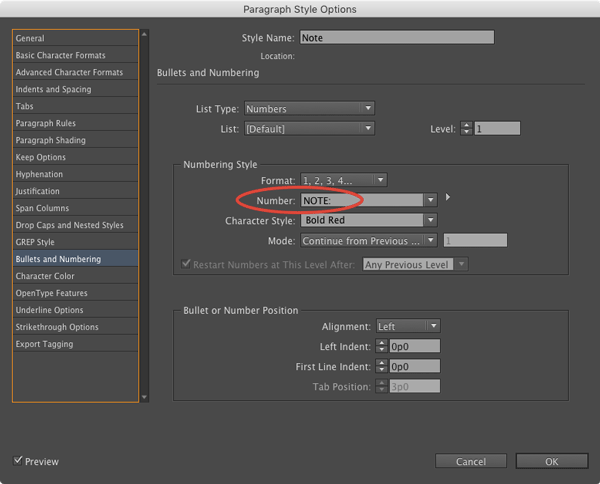Click the Number text field containing NOTE:
Image resolution: width=600 pixels, height=484 pixels.
[x=360, y=200]
